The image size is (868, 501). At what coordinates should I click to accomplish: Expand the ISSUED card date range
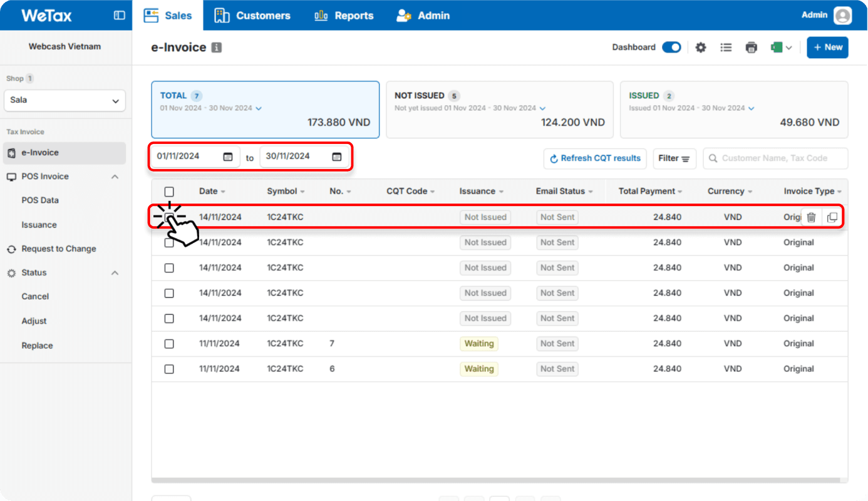pos(751,108)
